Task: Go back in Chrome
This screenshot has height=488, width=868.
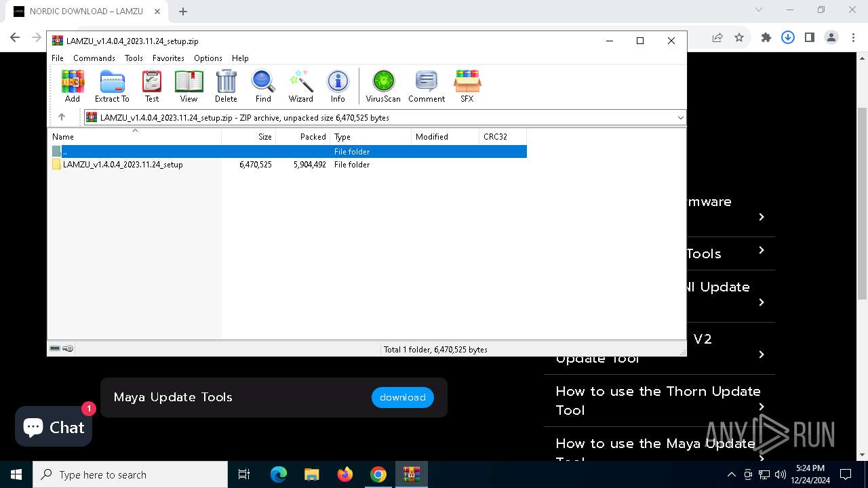Action: tap(15, 38)
